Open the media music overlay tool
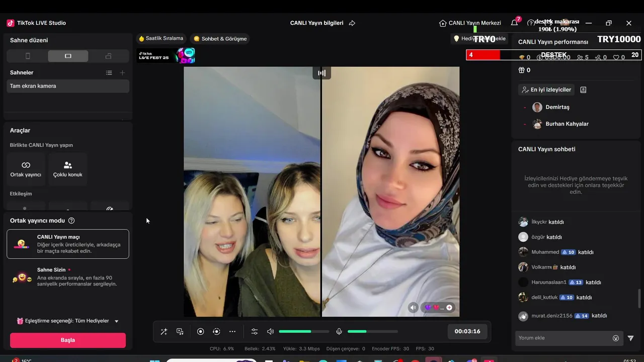This screenshot has width=644, height=362. (180, 331)
